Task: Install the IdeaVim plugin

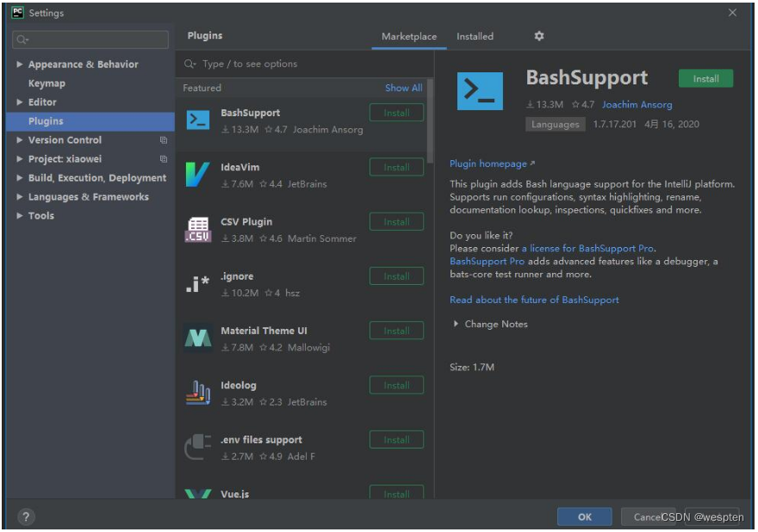Action: point(396,167)
